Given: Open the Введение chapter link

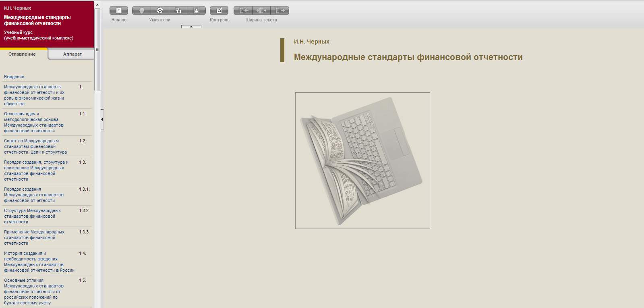Looking at the screenshot, I should point(14,77).
